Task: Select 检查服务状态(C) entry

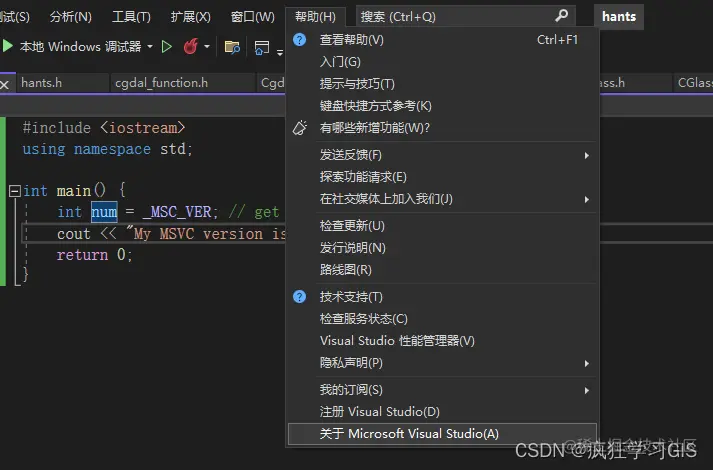Action: click(442, 319)
